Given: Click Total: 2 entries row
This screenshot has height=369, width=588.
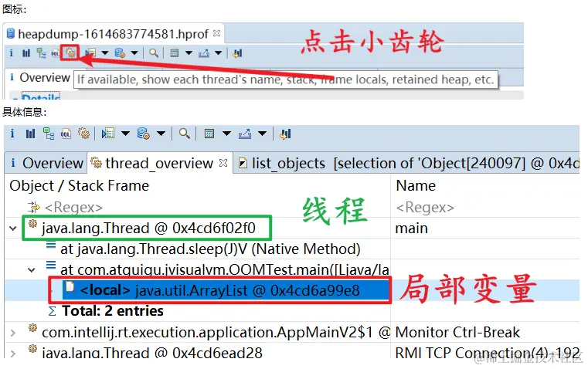Looking at the screenshot, I should (113, 311).
